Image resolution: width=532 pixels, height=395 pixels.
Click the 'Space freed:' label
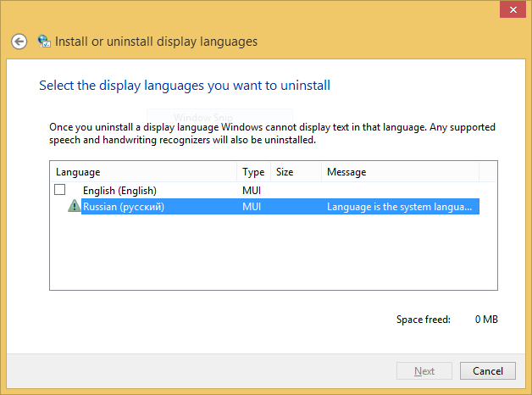[424, 320]
